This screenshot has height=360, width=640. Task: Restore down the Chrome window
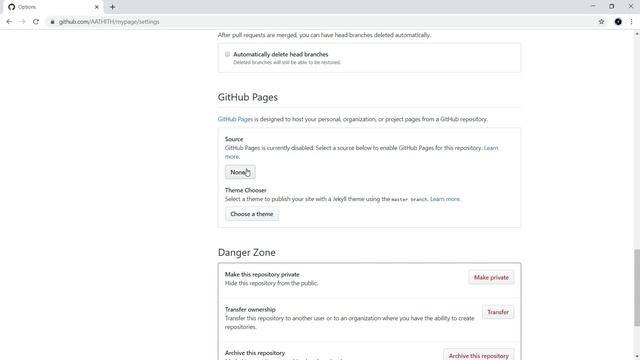pos(611,6)
